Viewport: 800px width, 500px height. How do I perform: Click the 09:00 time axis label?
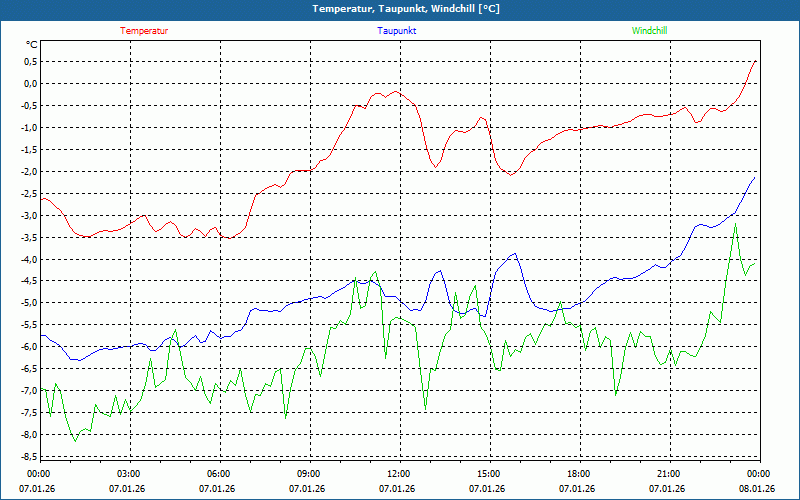pyautogui.click(x=309, y=474)
